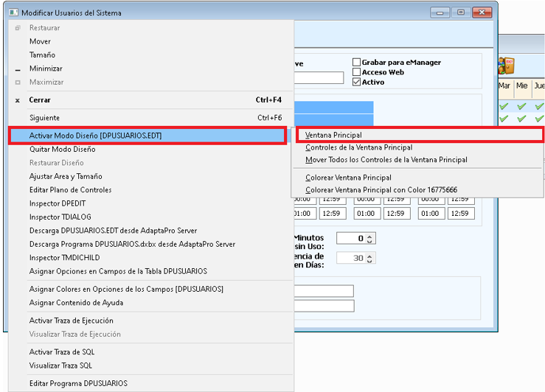
Task: Click the top green checkmark under Mie
Action: click(x=522, y=106)
